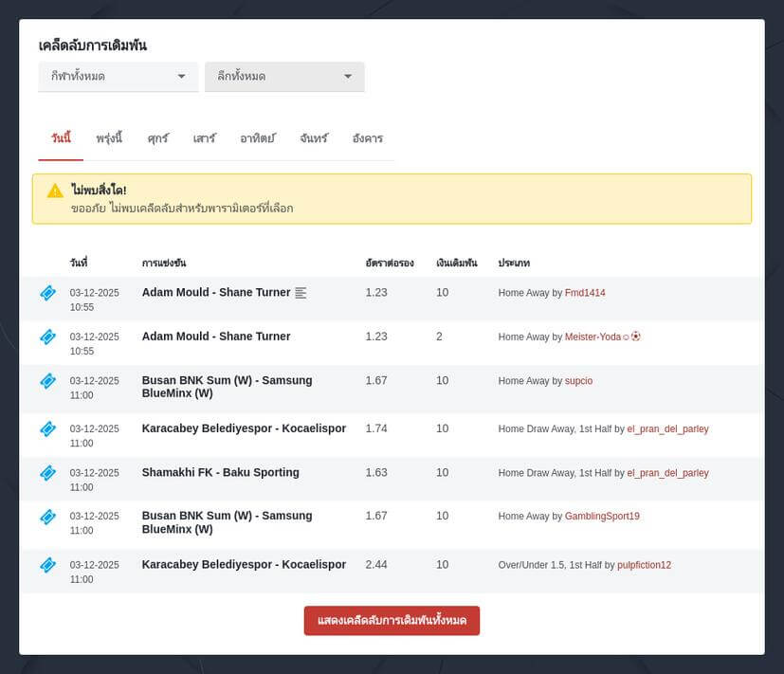This screenshot has height=674, width=784.
Task: Click ticket icon in Meister-Yoda's tip row
Action: [47, 337]
